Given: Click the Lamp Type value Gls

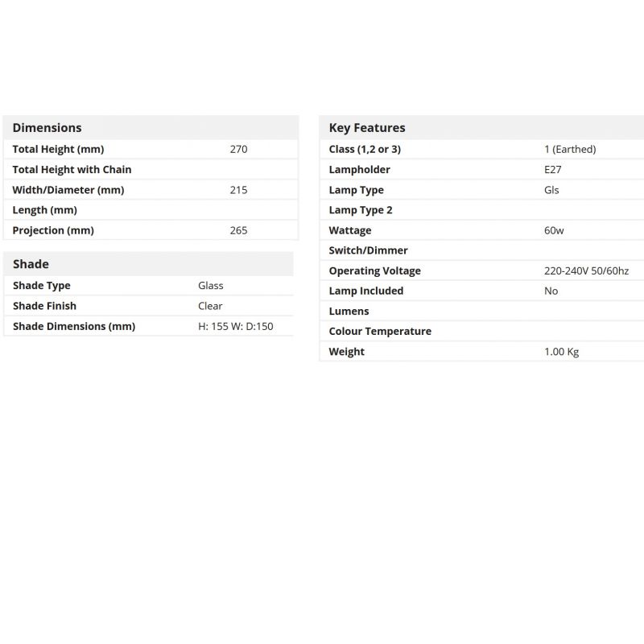Looking at the screenshot, I should coord(551,190).
